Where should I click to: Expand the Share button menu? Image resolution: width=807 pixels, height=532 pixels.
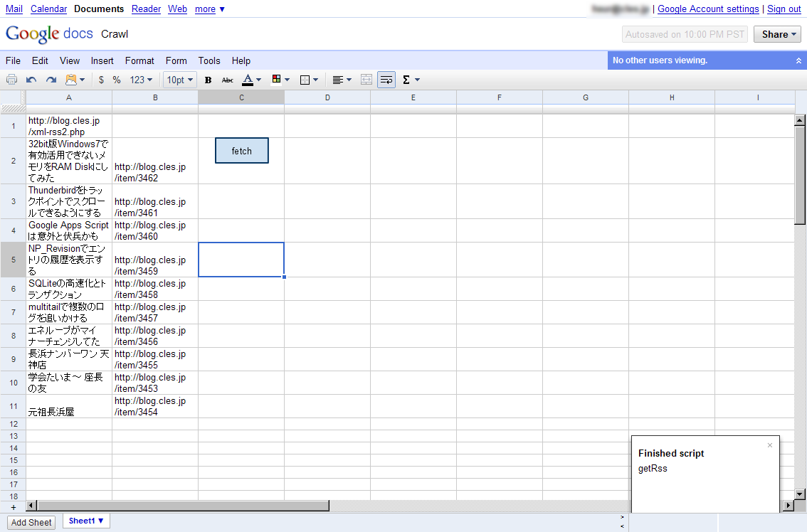pyautogui.click(x=777, y=34)
